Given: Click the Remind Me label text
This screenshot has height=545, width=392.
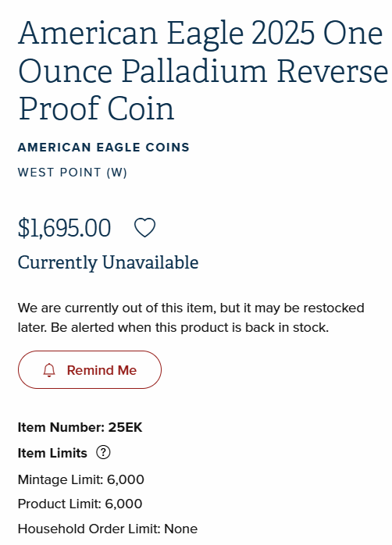Looking at the screenshot, I should 102,370.
